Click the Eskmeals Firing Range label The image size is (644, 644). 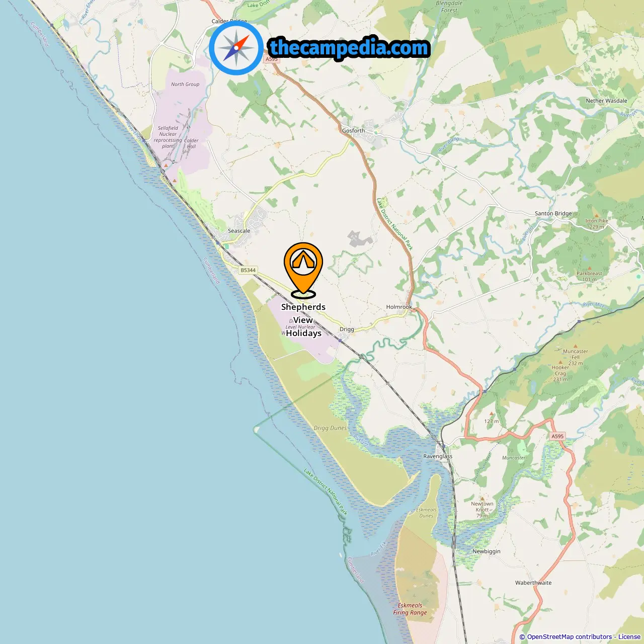point(410,609)
